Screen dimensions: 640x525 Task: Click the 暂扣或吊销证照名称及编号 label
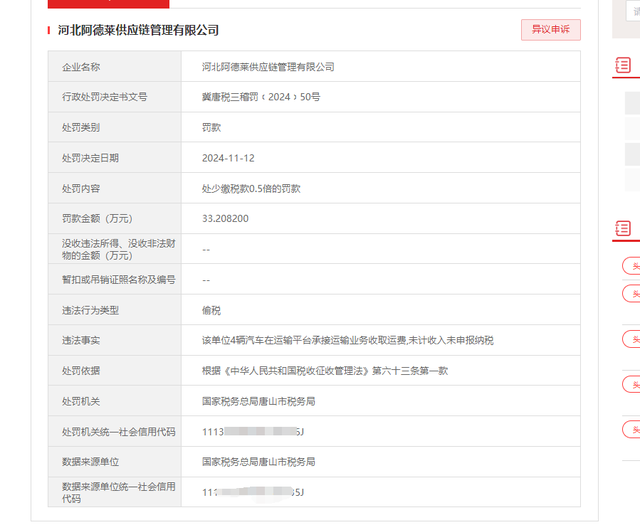pos(119,280)
